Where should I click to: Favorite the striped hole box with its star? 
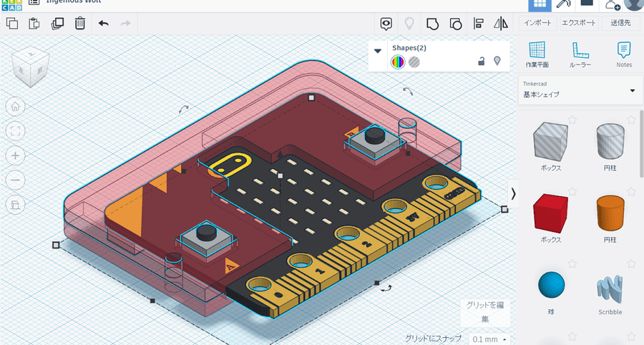click(x=572, y=120)
